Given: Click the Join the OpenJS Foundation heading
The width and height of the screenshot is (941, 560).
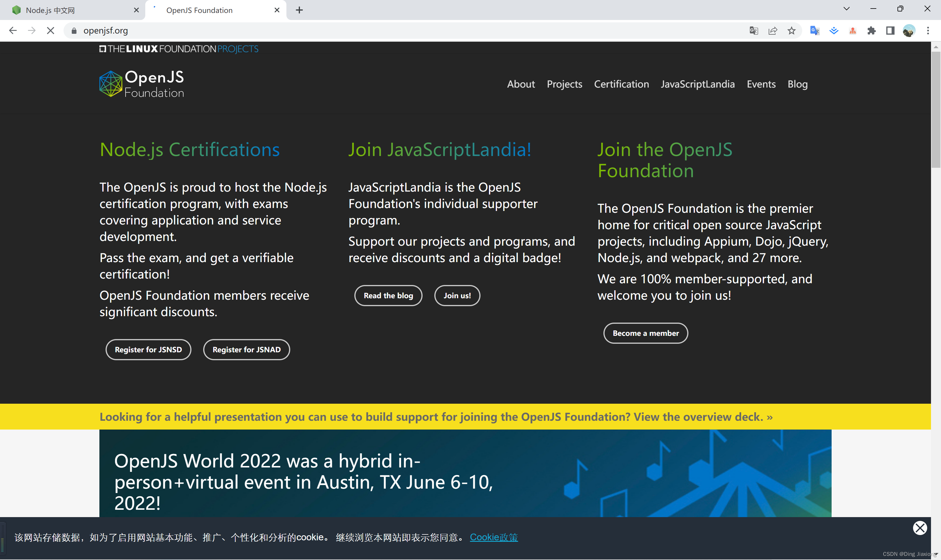Looking at the screenshot, I should pos(665,160).
